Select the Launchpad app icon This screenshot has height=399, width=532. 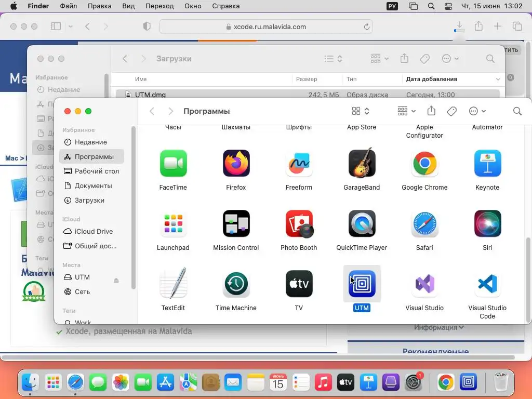tap(173, 223)
